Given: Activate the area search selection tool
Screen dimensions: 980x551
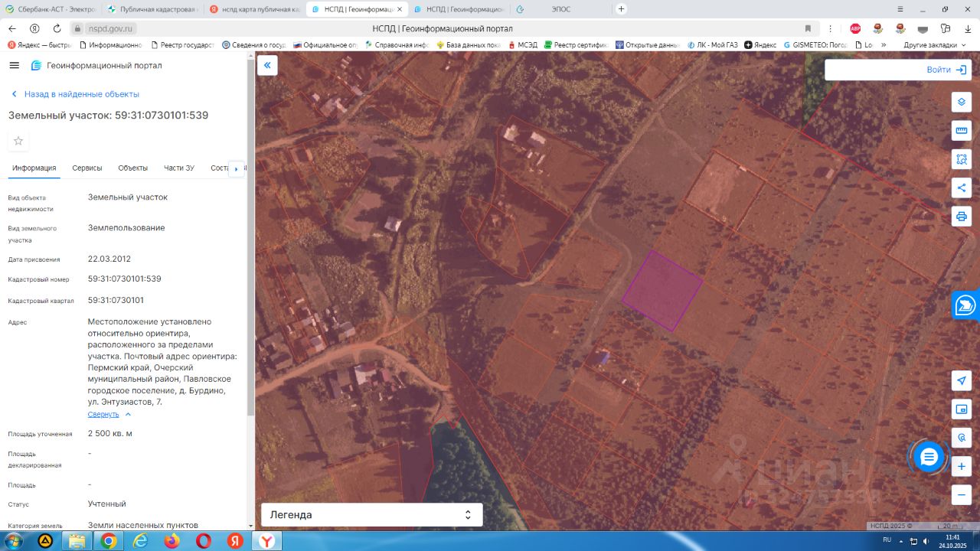Looking at the screenshot, I should point(962,159).
